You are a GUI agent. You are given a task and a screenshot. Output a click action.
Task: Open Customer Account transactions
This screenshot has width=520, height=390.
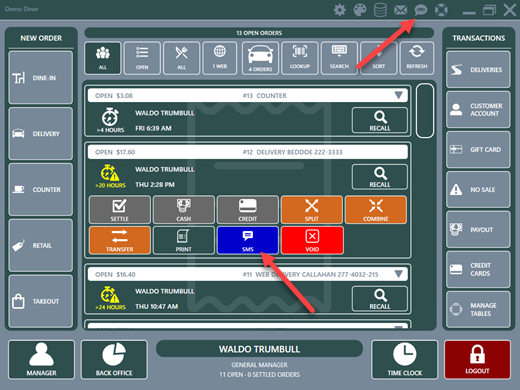[x=478, y=109]
